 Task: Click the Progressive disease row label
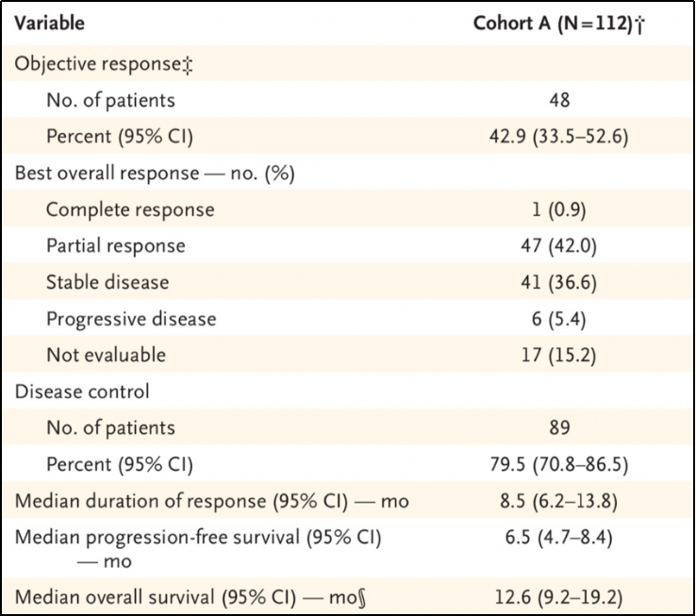pyautogui.click(x=131, y=318)
